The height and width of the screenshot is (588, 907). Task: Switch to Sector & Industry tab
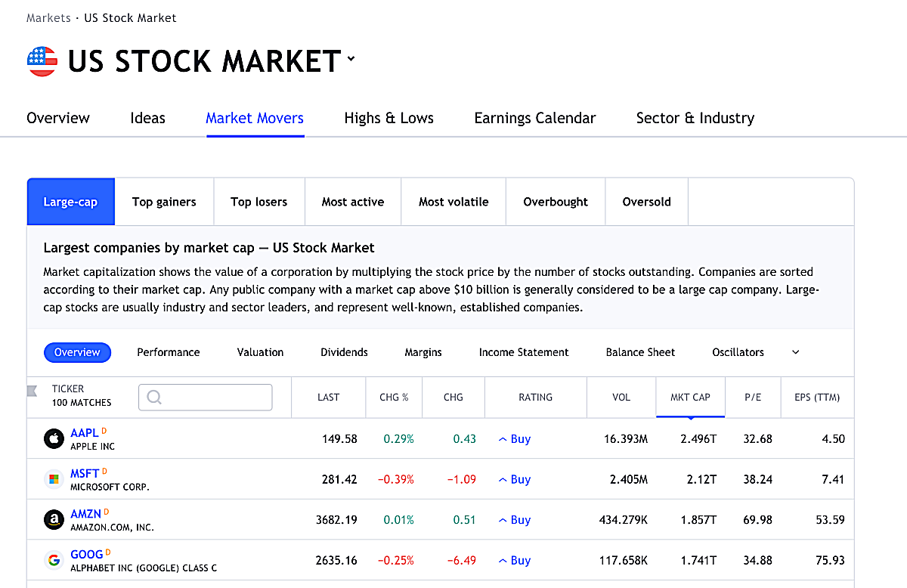click(695, 118)
